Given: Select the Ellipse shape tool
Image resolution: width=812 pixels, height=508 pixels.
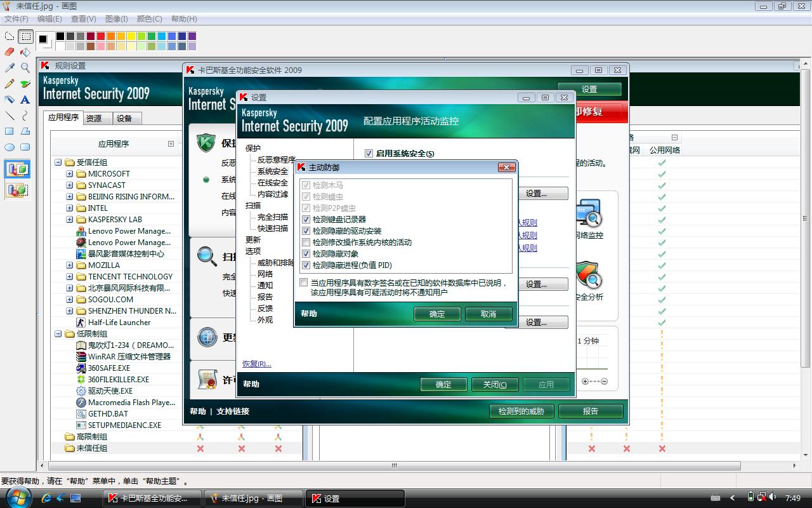Looking at the screenshot, I should pos(10,147).
